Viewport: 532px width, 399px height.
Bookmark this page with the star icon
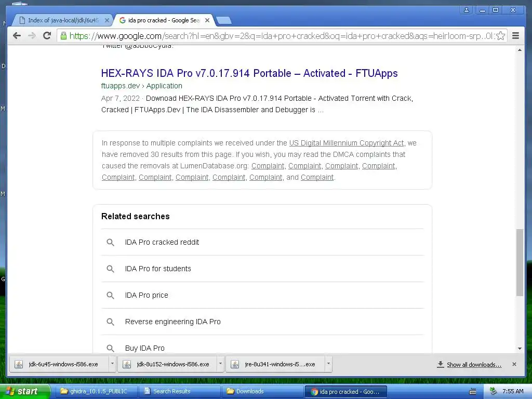pos(501,36)
